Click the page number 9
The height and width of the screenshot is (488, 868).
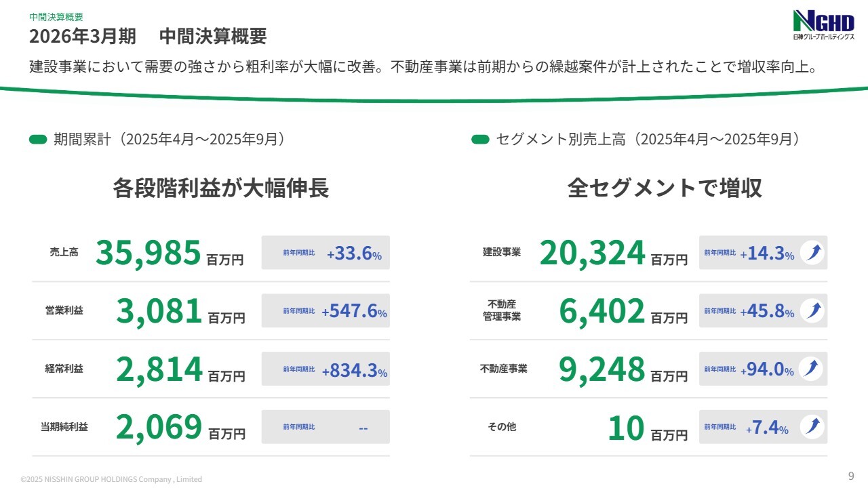[851, 474]
